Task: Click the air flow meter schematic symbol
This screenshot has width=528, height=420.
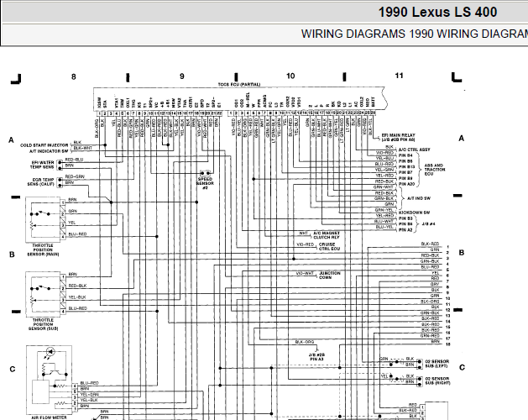Action: pyautogui.click(x=50, y=380)
